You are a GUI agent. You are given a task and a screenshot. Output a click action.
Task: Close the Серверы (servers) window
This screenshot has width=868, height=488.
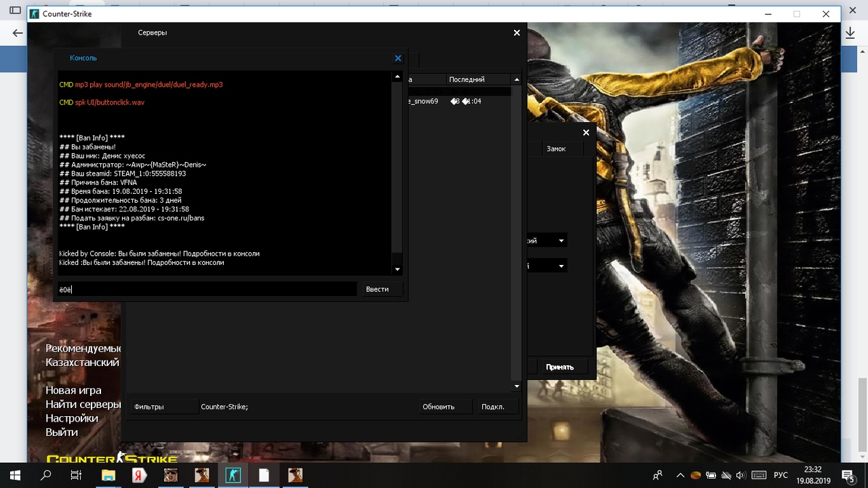517,33
